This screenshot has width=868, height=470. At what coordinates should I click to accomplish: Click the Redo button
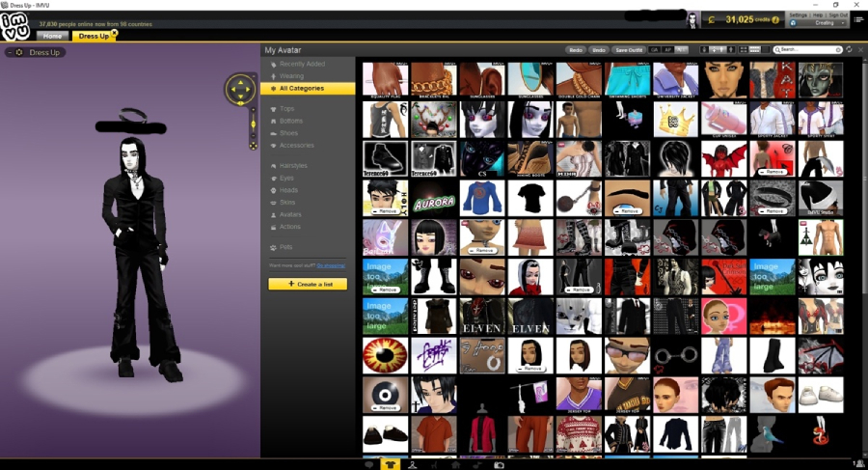(x=576, y=50)
